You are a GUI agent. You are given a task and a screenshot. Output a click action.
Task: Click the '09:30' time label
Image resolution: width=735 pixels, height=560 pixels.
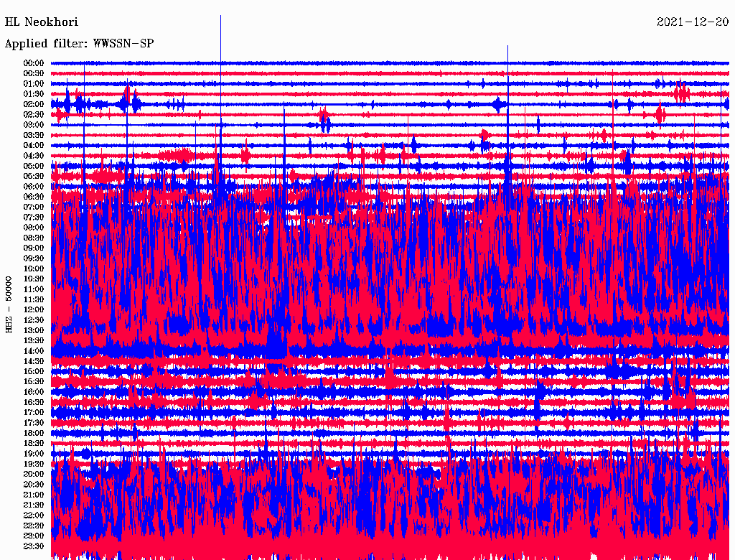pyautogui.click(x=34, y=259)
